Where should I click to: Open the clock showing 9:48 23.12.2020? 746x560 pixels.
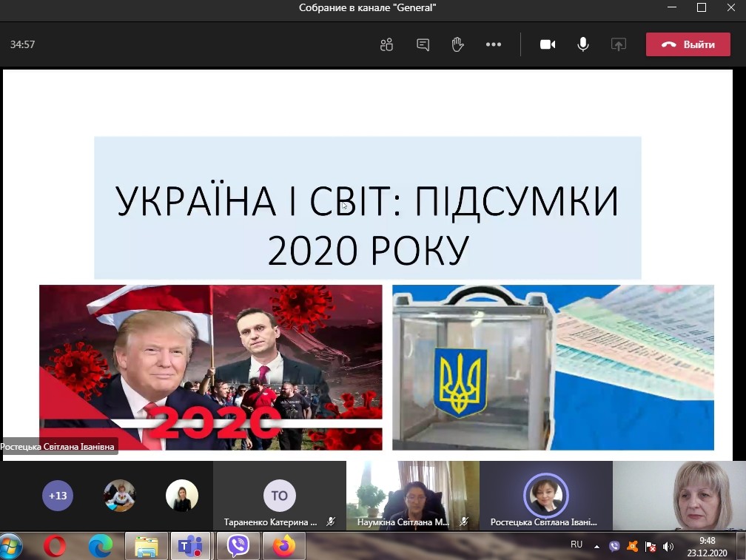point(707,547)
